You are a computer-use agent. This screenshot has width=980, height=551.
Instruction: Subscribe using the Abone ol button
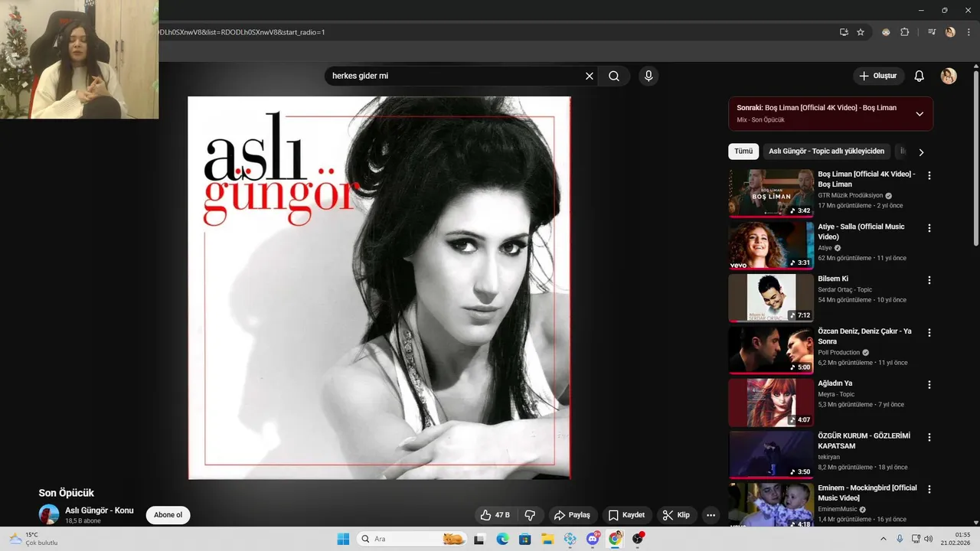pos(168,515)
